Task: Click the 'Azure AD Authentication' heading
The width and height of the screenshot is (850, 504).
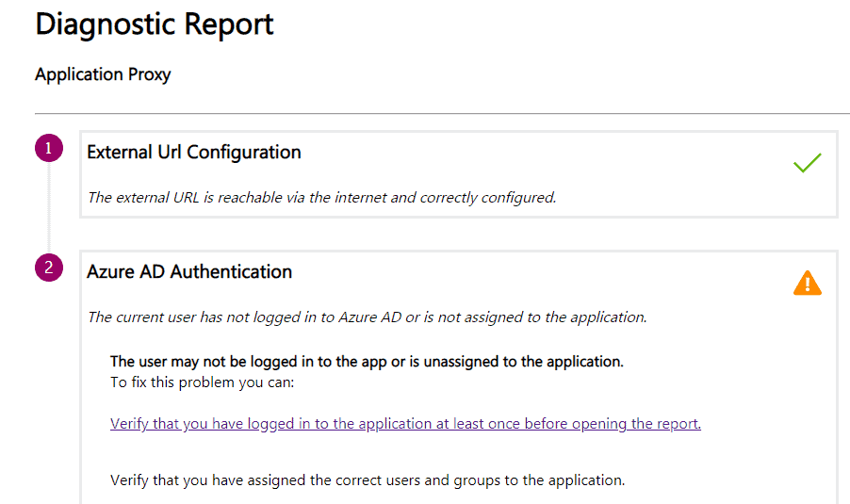Action: (x=189, y=271)
